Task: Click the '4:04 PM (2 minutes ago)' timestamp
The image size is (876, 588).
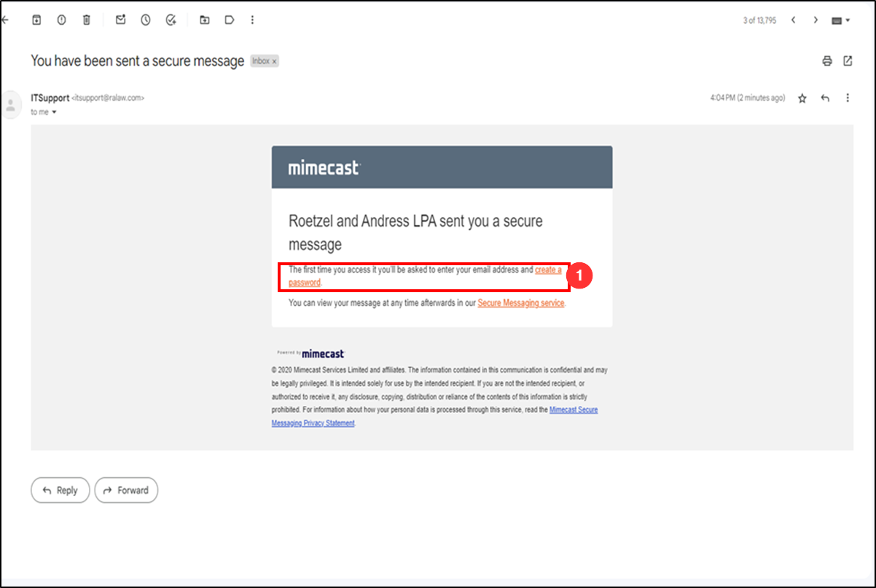Action: point(748,98)
